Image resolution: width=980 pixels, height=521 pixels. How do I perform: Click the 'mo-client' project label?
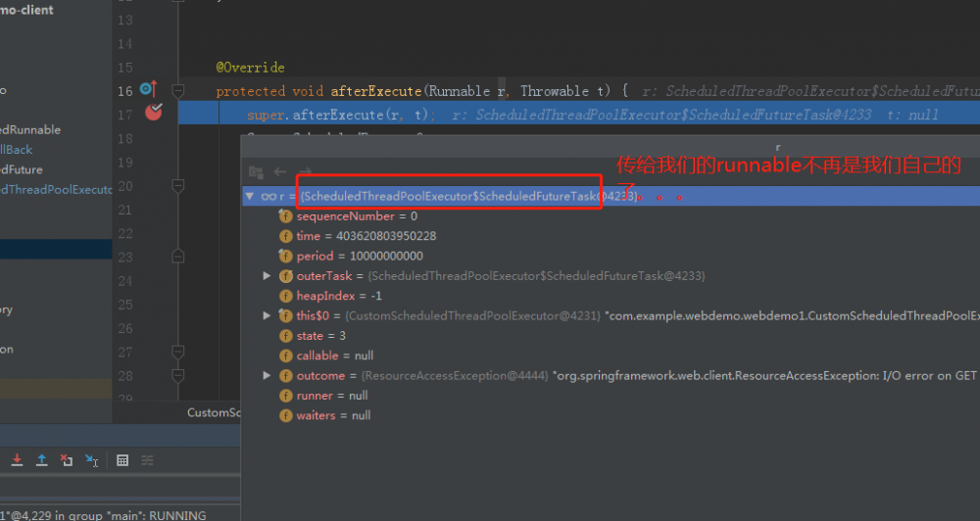pos(26,10)
